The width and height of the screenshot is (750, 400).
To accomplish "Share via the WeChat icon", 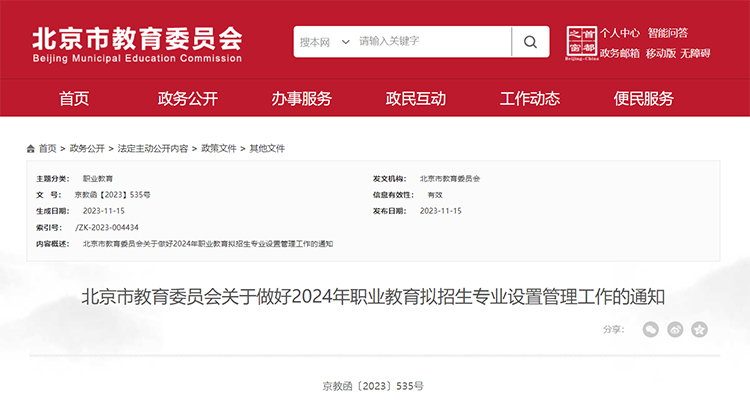I will click(651, 329).
